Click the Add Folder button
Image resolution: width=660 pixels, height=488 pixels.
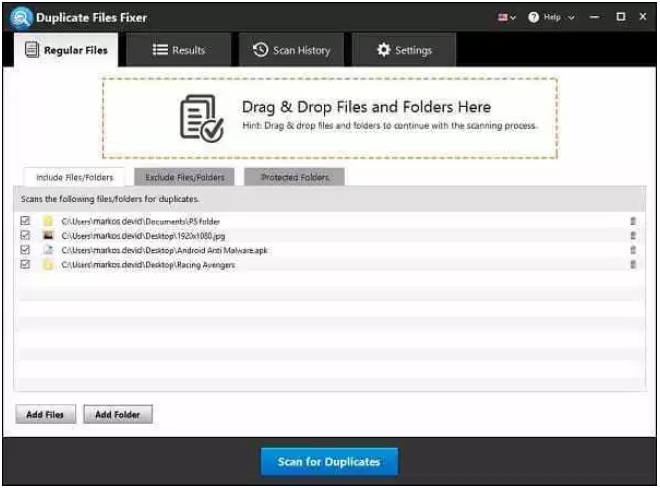(x=118, y=414)
